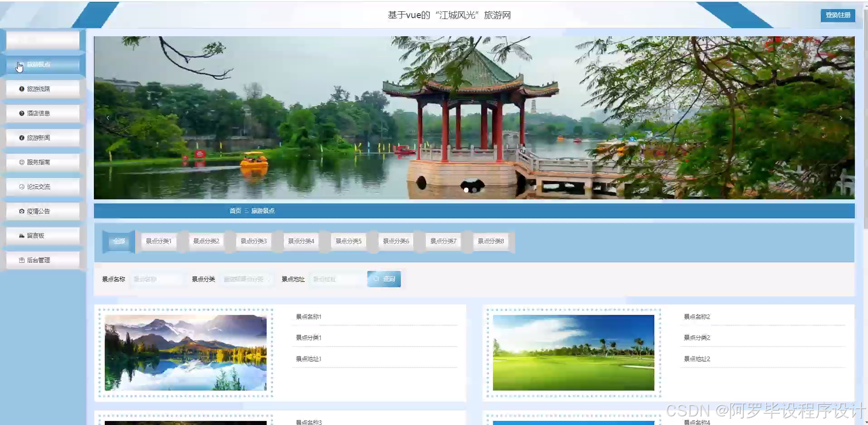Click the 景点名称4 title text
Viewport: 868px width, 425px height.
[x=697, y=422]
